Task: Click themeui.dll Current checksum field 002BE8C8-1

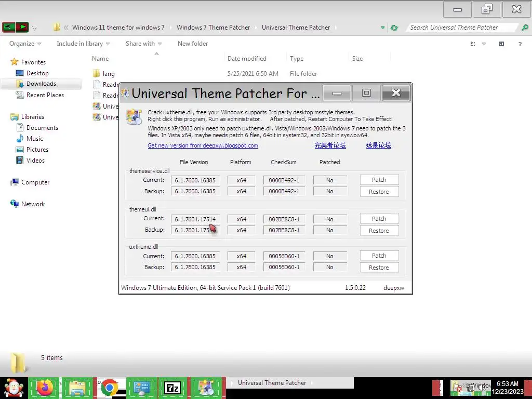Action: coord(284,219)
